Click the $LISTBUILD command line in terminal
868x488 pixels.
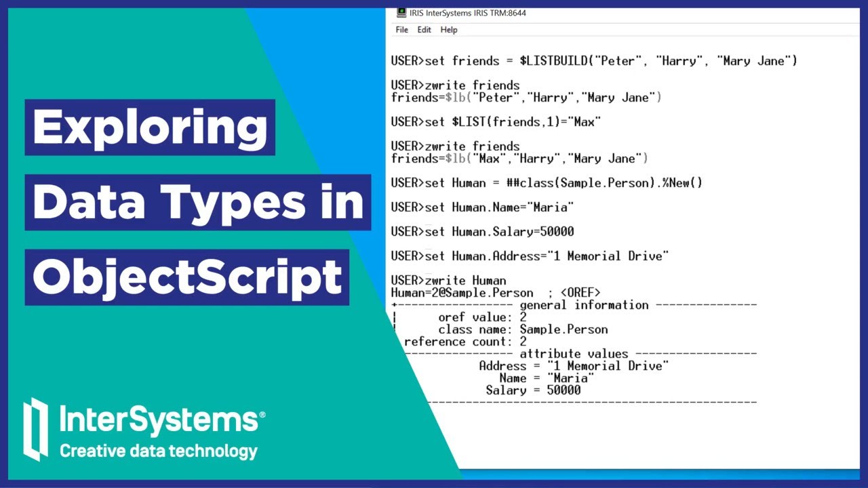594,61
